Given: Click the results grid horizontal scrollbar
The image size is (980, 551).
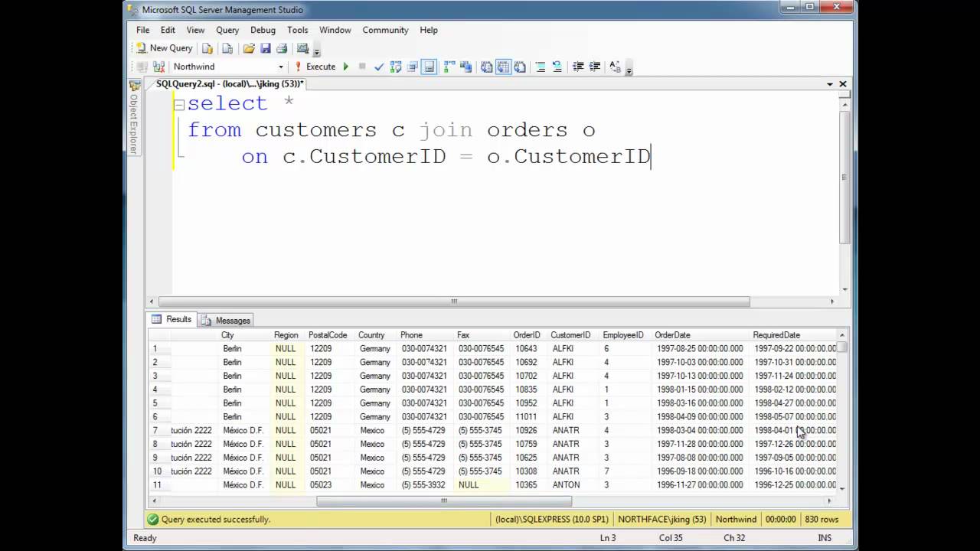Looking at the screenshot, I should [444, 501].
